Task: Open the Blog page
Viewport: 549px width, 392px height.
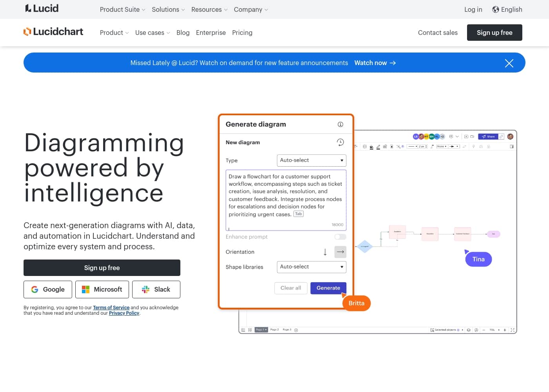Action: click(183, 33)
